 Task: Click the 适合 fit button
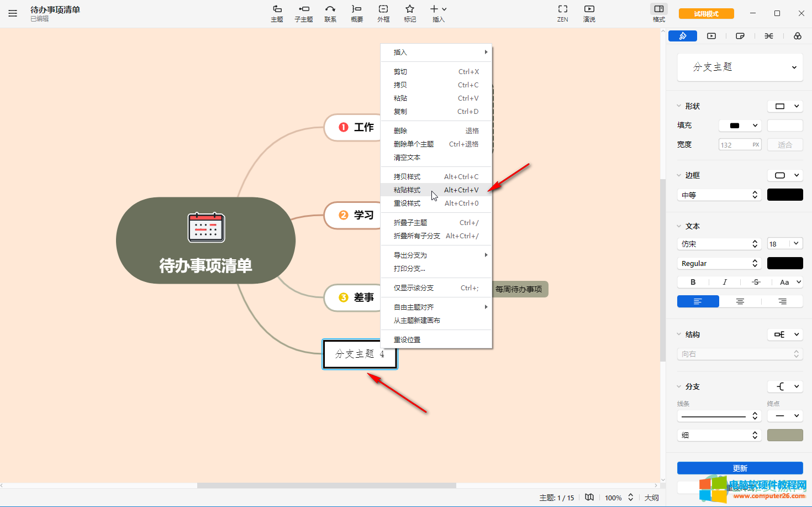tap(785, 145)
